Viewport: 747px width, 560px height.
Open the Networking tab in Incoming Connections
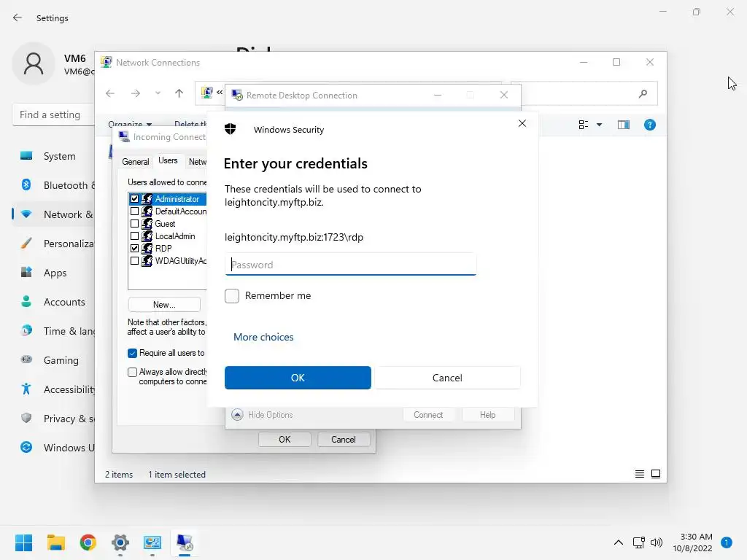tap(197, 162)
